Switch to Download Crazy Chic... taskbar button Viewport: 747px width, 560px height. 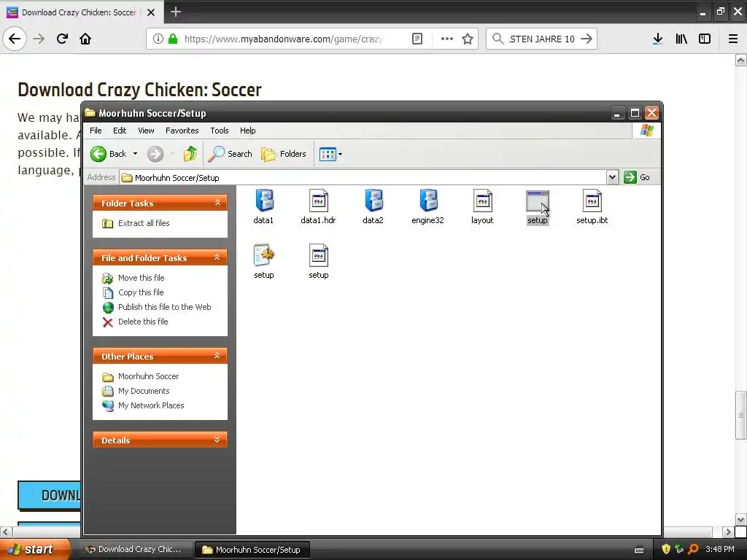[x=136, y=549]
